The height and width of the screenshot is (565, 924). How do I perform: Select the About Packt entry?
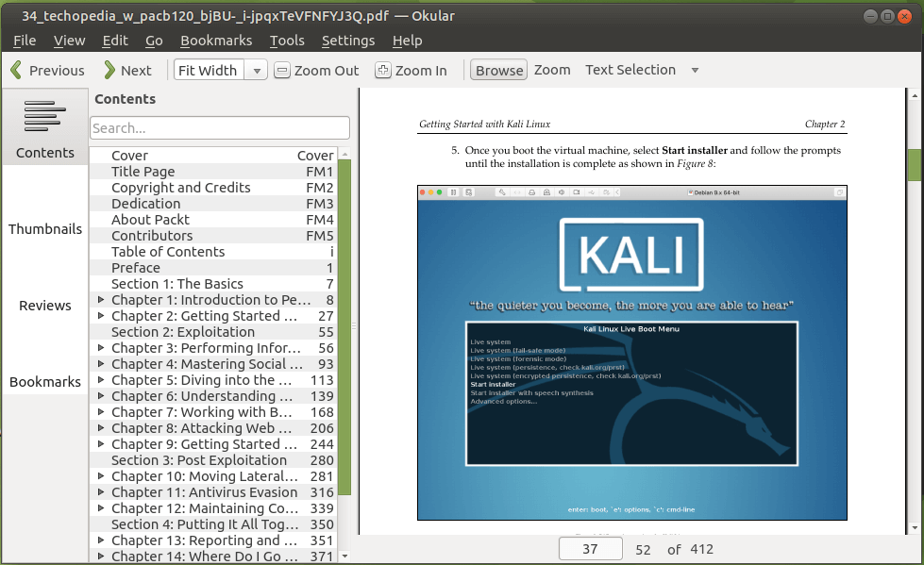(213, 220)
